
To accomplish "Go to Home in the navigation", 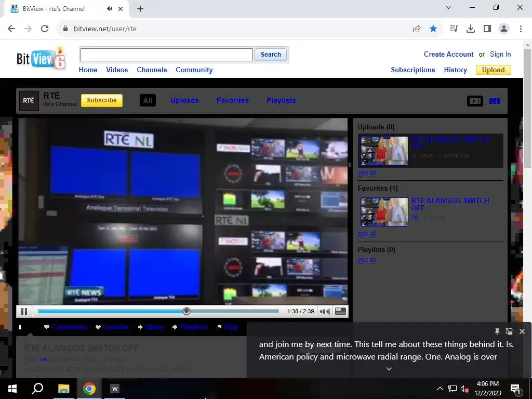I will (x=88, y=70).
